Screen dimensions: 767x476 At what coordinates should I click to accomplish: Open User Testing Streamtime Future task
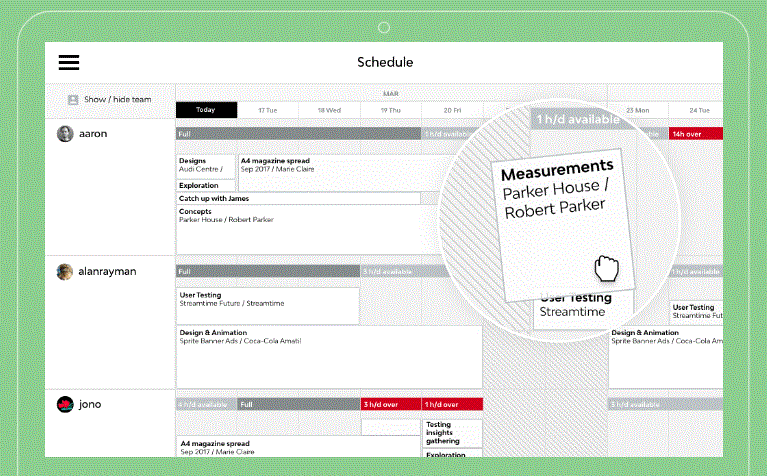tap(268, 306)
